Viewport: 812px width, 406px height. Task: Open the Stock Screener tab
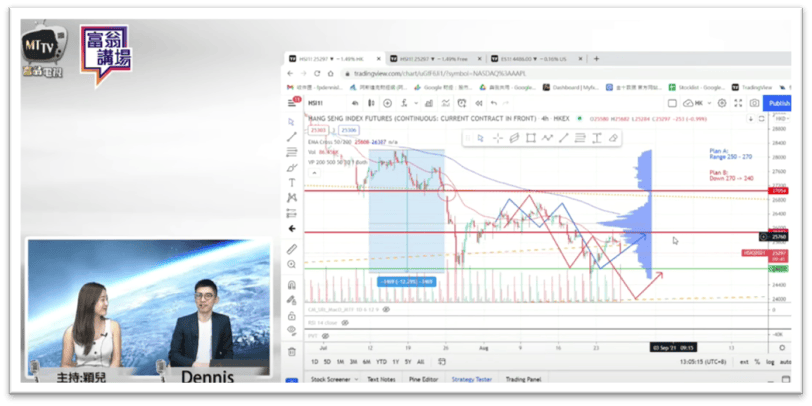pos(330,380)
